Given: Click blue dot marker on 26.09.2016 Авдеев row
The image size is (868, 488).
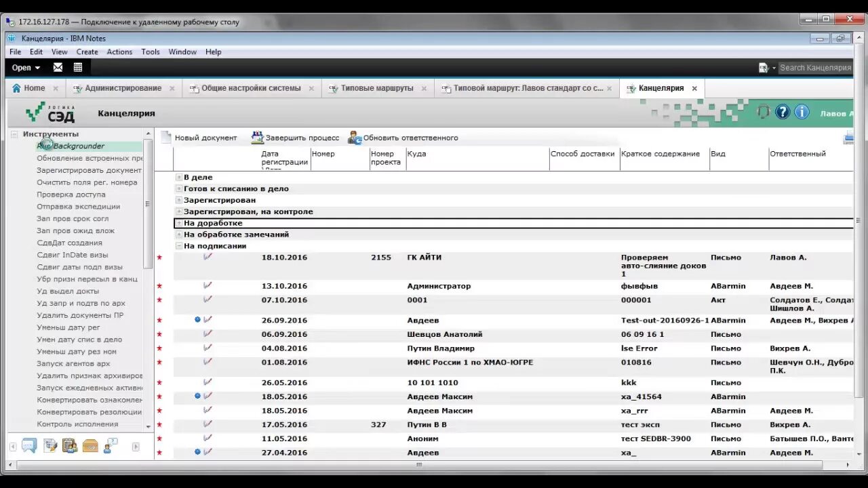Looking at the screenshot, I should [197, 319].
